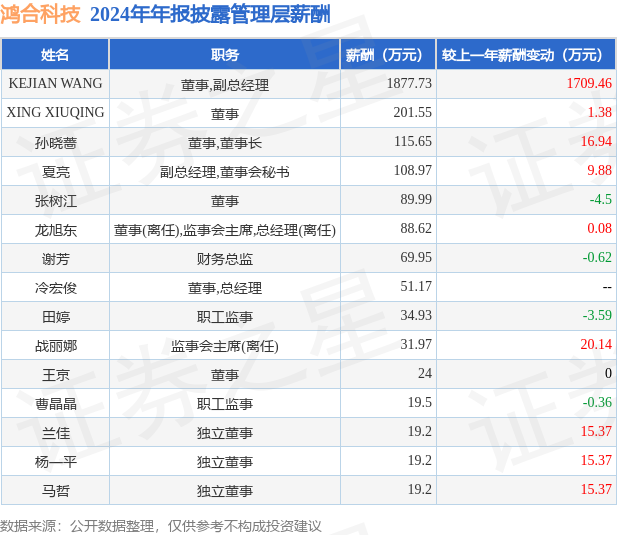Select the salary value 51.17
617x535 pixels.
point(416,286)
